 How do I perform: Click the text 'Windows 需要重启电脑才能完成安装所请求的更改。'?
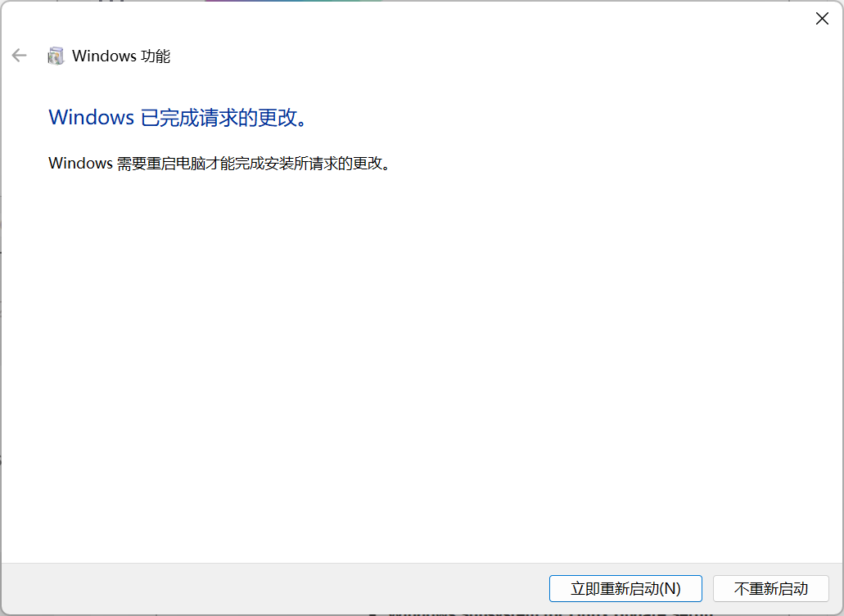[x=219, y=163]
